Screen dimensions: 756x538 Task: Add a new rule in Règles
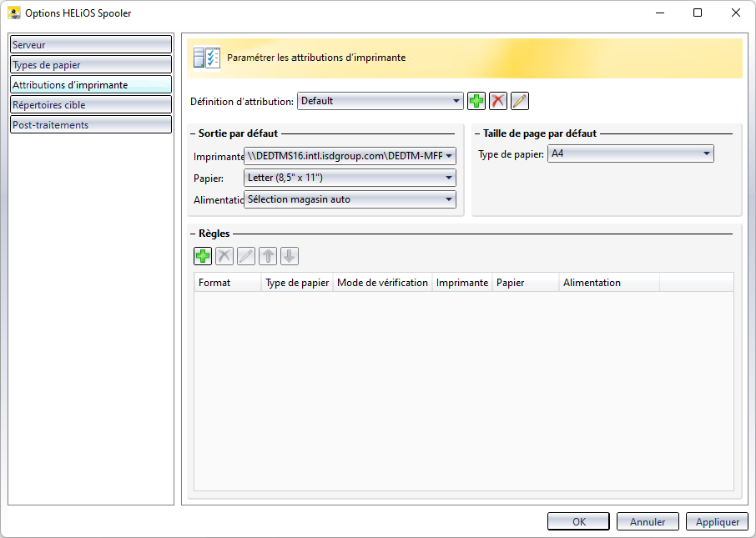pos(203,256)
